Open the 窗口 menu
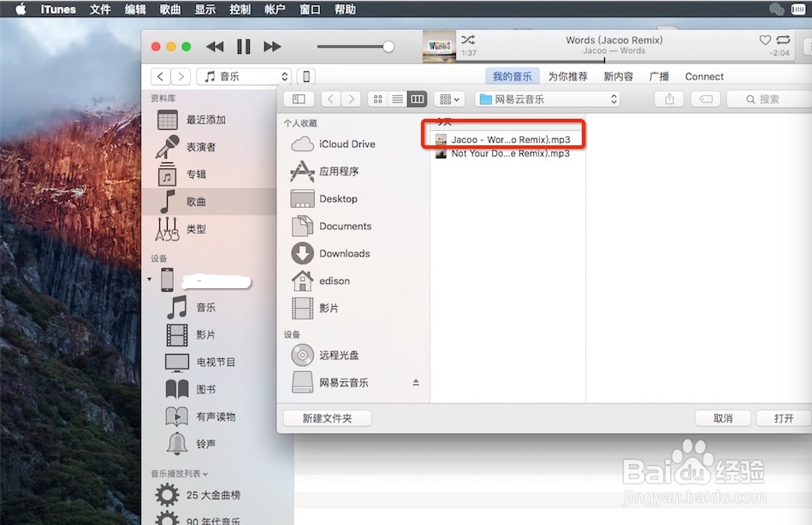 coord(311,9)
